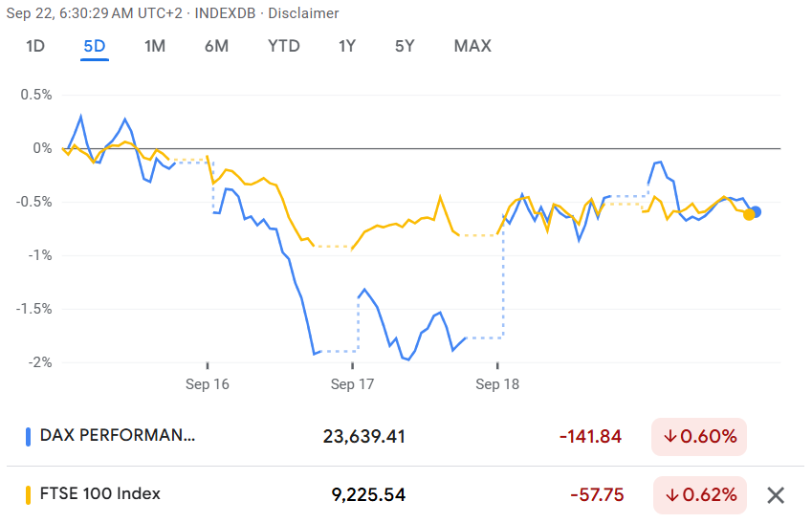Click the yellow FTSE endpoint dot
The height and width of the screenshot is (523, 812).
749,214
